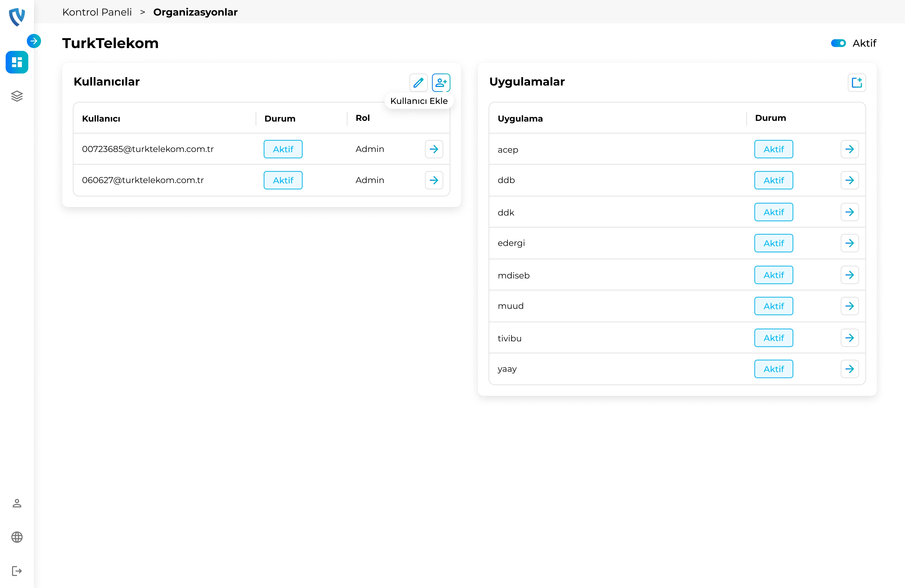Edit users with pencil icon
The image size is (905, 588).
point(418,82)
